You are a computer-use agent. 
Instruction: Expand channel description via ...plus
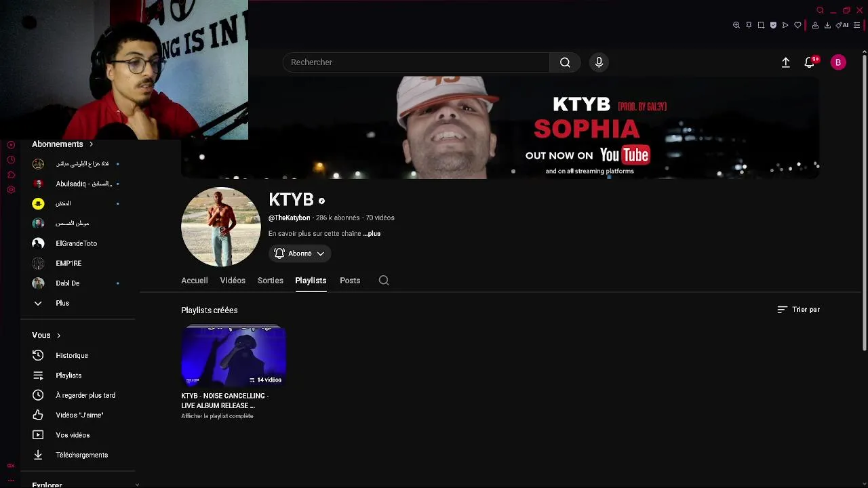tap(372, 233)
